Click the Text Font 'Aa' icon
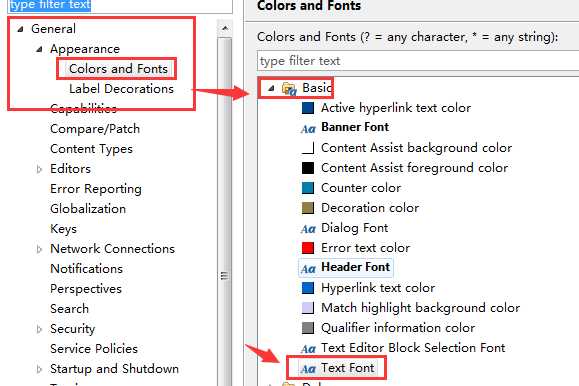Viewport: 579px width, 386px height. [308, 369]
